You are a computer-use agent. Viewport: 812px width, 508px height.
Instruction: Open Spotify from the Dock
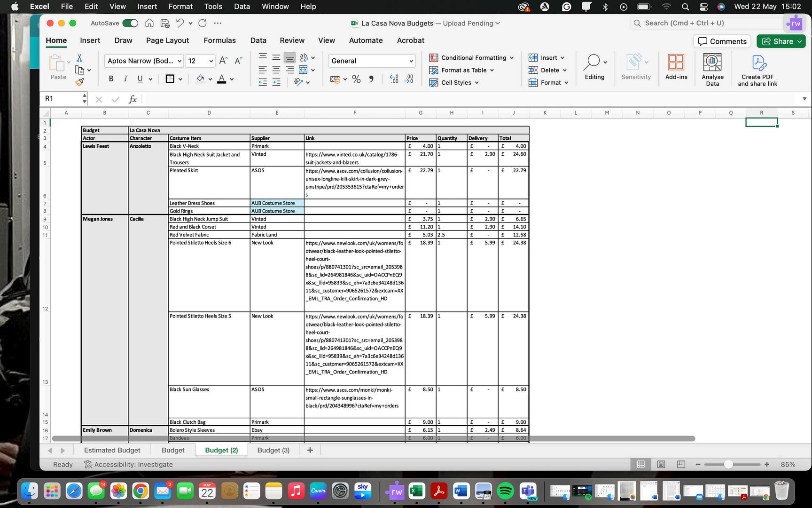(506, 492)
